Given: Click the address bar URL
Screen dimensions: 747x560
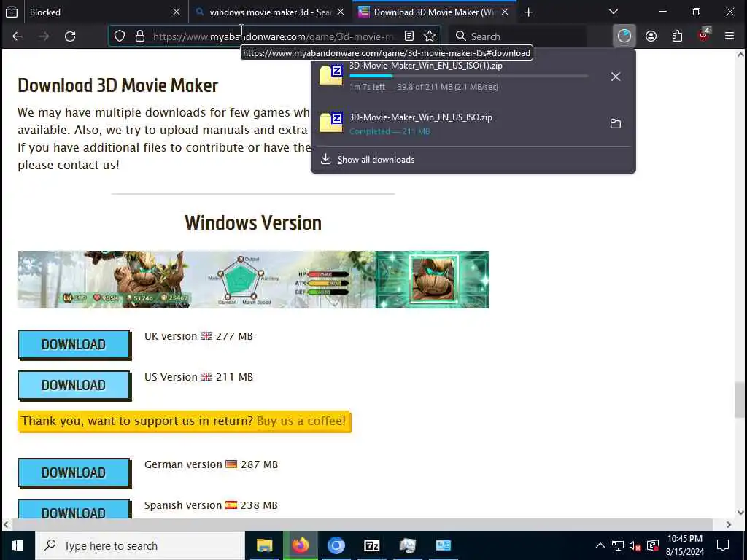Looking at the screenshot, I should [x=274, y=36].
